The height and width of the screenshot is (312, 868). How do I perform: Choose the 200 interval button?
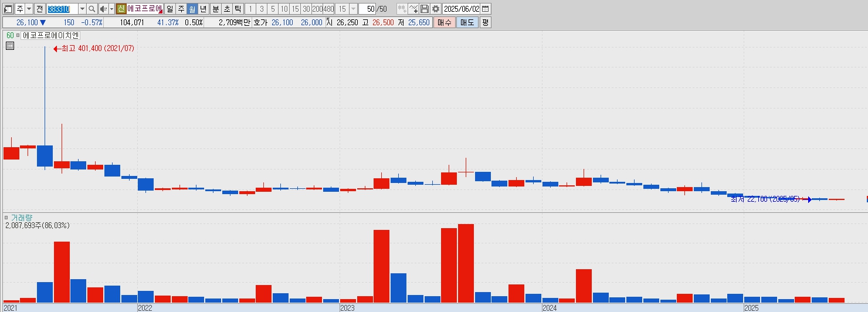click(x=317, y=9)
